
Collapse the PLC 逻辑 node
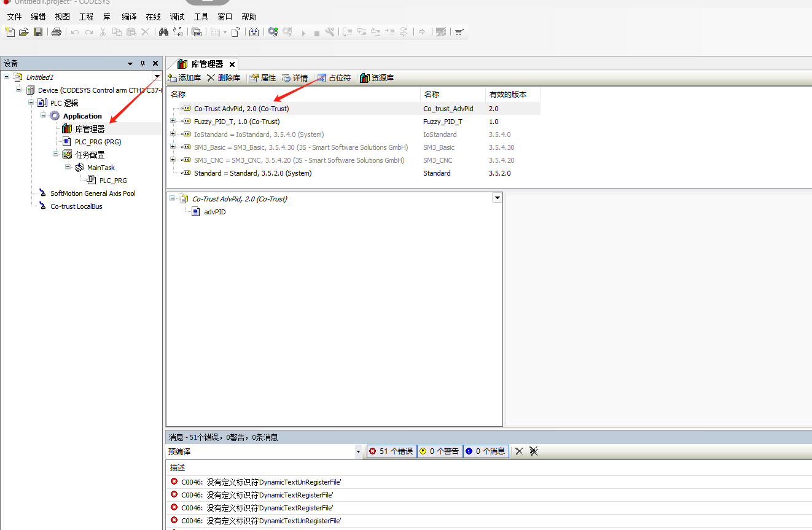[31, 103]
